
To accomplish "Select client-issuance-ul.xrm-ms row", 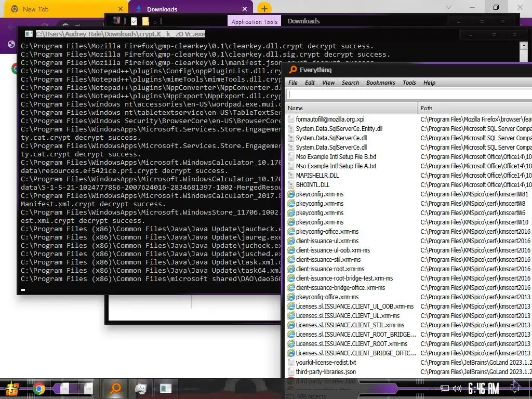I will [x=327, y=241].
